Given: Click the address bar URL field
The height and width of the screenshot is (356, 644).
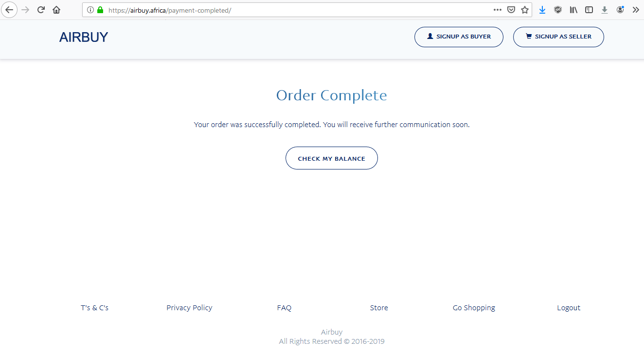Looking at the screenshot, I should click(x=292, y=10).
